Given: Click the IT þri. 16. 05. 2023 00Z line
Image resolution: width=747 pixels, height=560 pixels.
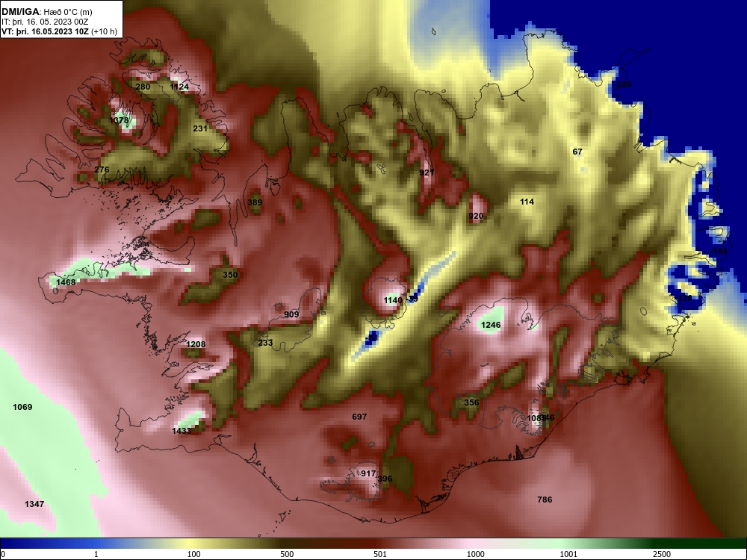Looking at the screenshot, I should click(45, 22).
